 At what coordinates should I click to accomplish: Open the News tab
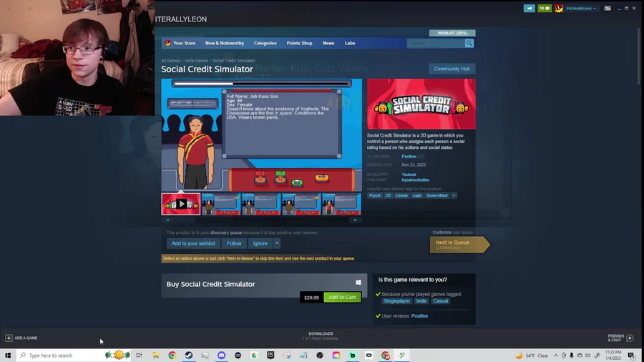[328, 43]
